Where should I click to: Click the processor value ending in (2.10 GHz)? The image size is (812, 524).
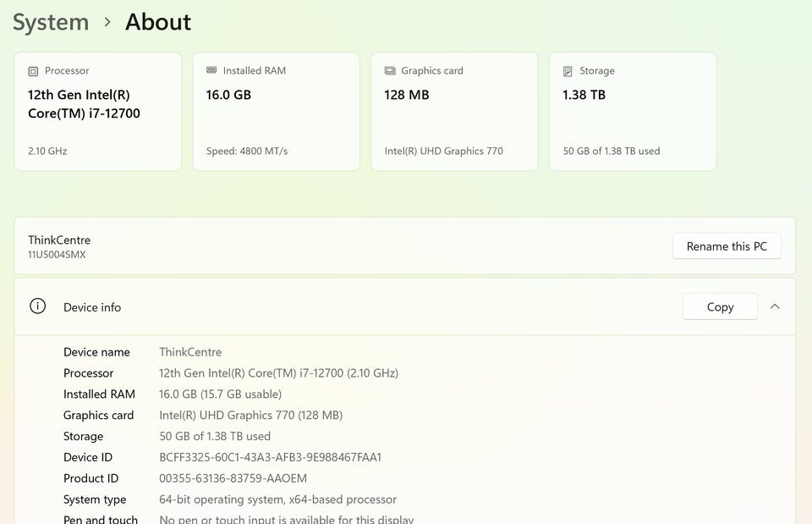click(278, 373)
